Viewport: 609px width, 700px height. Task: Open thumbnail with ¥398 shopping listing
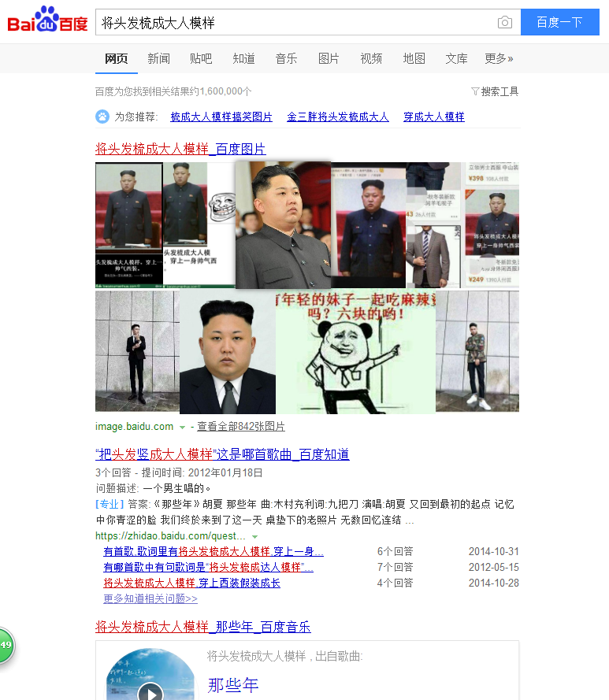point(462,225)
